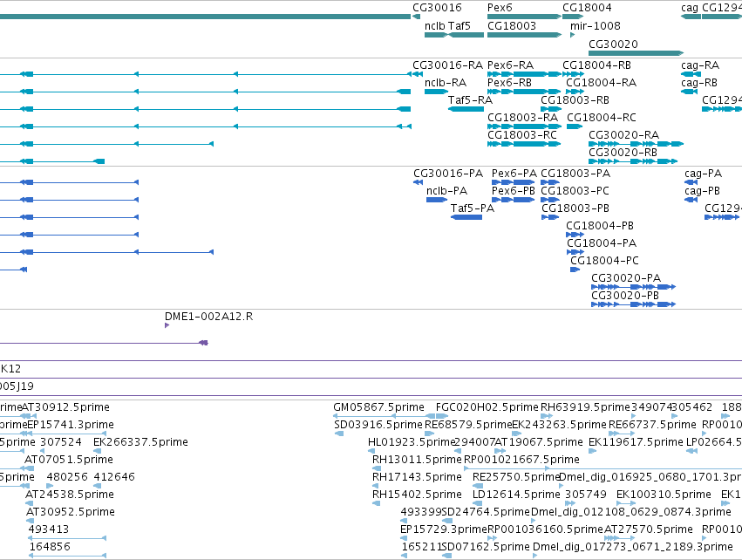Select the CG30016-PA protein label
Image resolution: width=742 pixels, height=560 pixels.
point(448,174)
